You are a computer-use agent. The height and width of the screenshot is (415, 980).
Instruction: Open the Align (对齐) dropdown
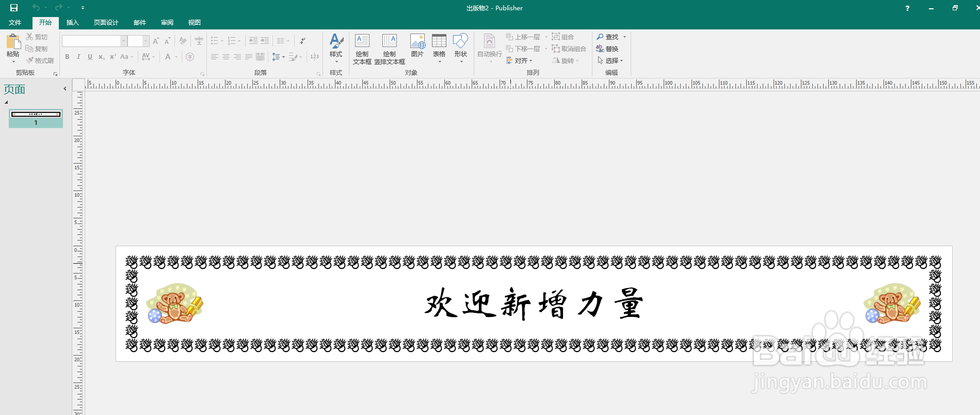point(519,60)
